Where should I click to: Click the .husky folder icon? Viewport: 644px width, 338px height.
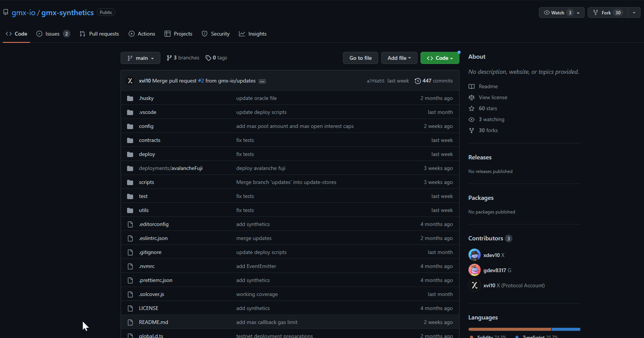(x=130, y=98)
